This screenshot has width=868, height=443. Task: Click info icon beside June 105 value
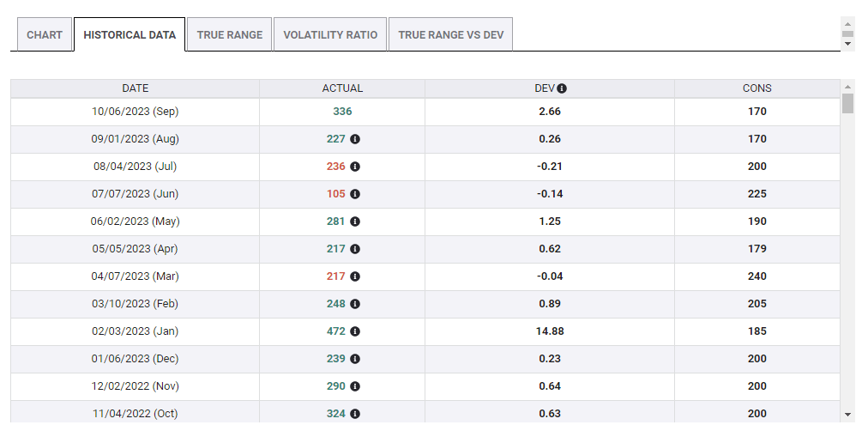(355, 194)
